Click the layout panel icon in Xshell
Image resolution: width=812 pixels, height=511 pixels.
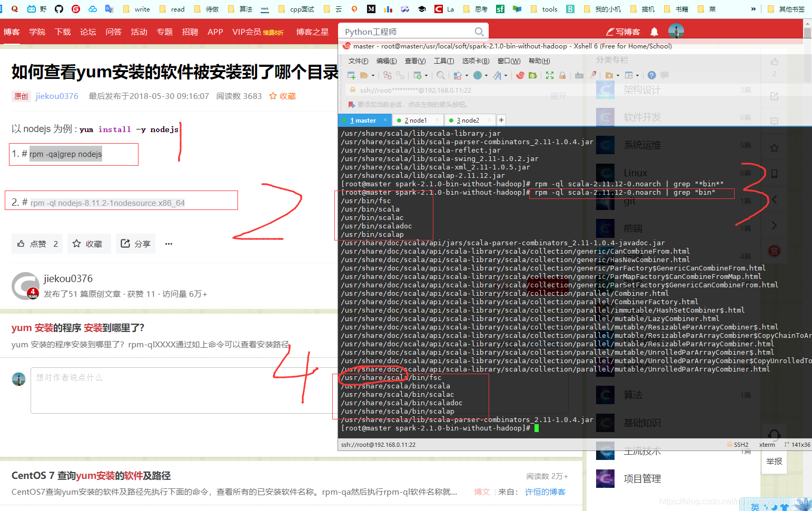[629, 75]
